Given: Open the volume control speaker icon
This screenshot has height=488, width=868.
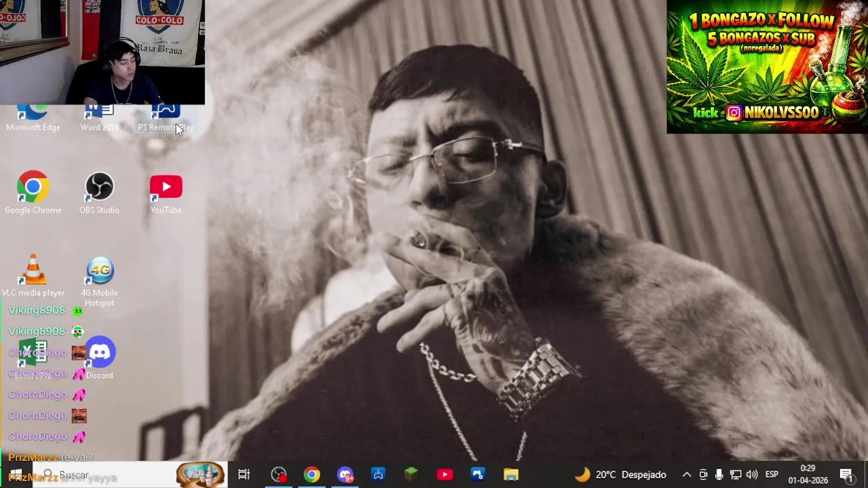Looking at the screenshot, I should pyautogui.click(x=751, y=474).
